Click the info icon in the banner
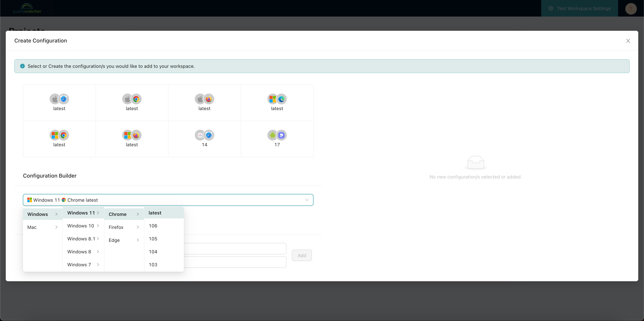 click(22, 66)
